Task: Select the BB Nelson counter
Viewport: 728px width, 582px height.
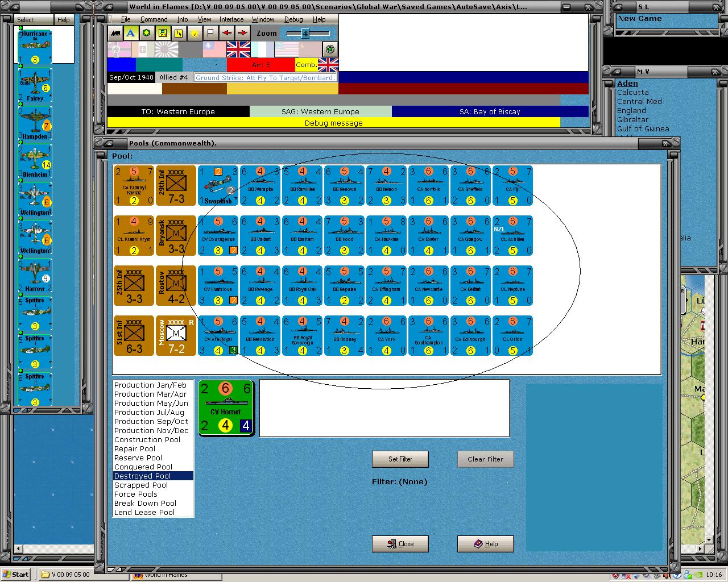Action: click(x=387, y=185)
